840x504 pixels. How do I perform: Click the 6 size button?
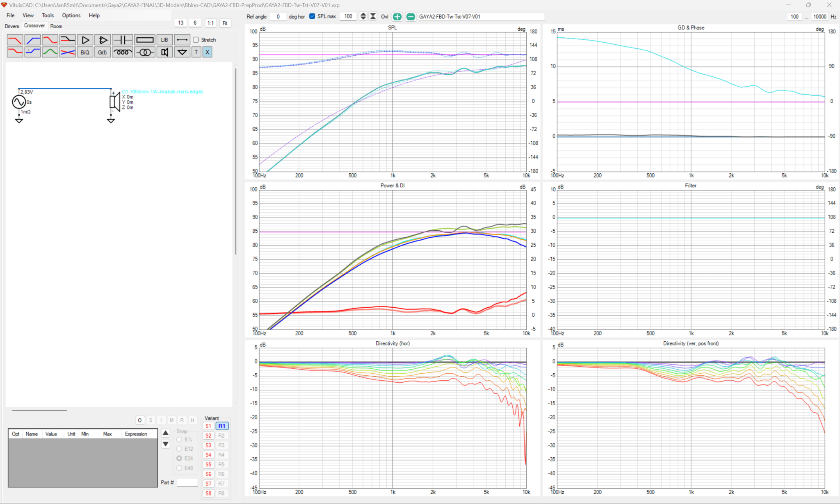tap(195, 23)
